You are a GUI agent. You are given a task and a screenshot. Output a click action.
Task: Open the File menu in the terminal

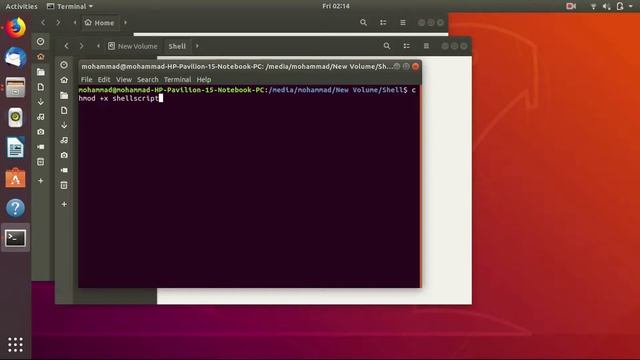coord(87,80)
